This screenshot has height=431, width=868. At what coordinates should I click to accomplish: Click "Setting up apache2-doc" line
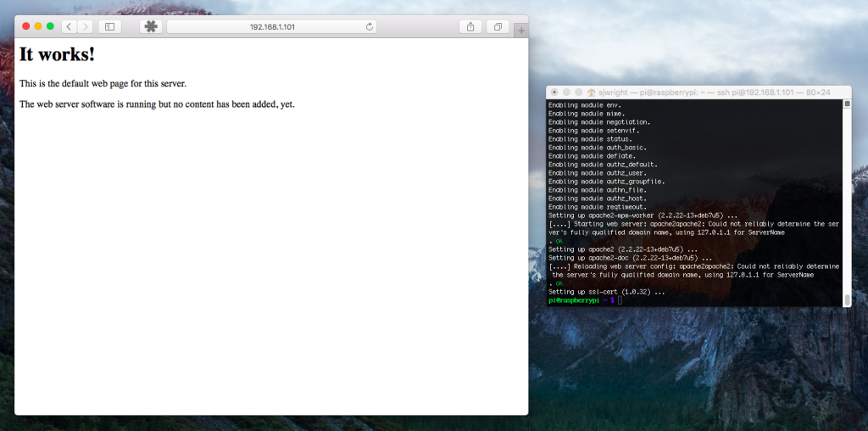pos(630,258)
